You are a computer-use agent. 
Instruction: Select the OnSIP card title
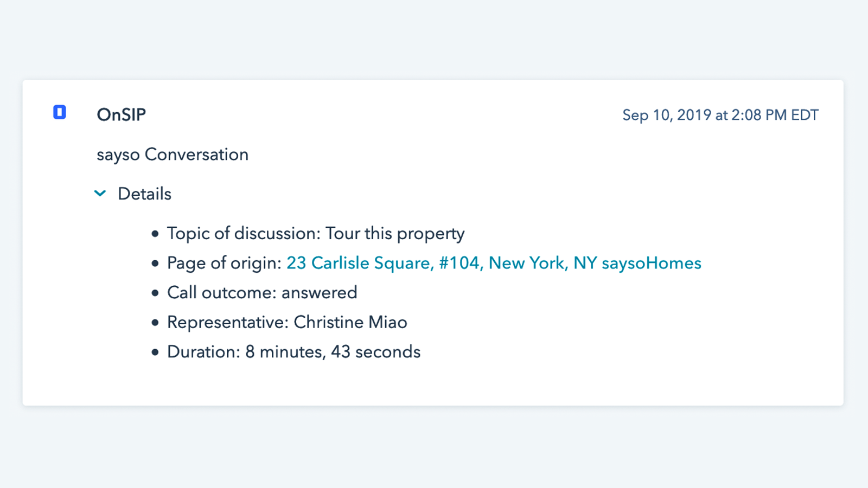point(122,114)
